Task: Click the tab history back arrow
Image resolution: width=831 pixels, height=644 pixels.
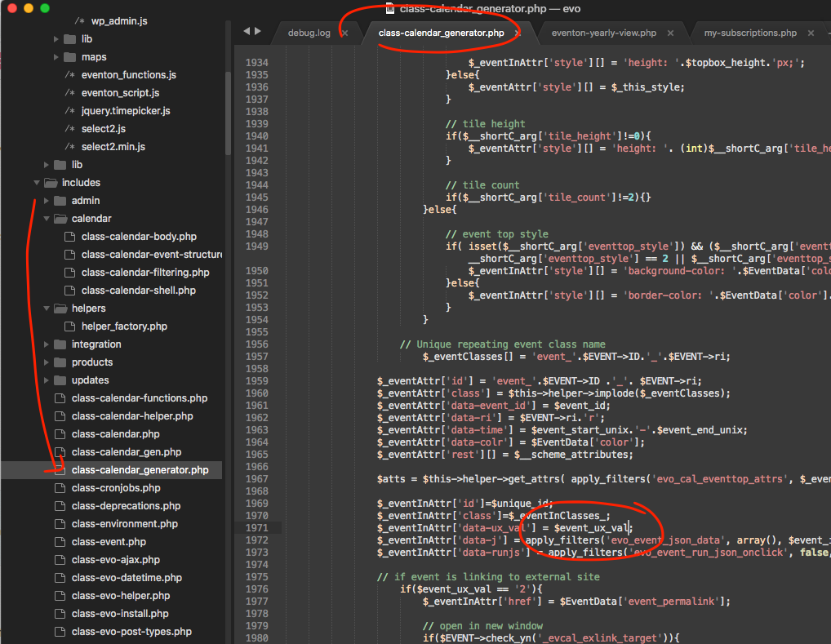Action: [247, 31]
